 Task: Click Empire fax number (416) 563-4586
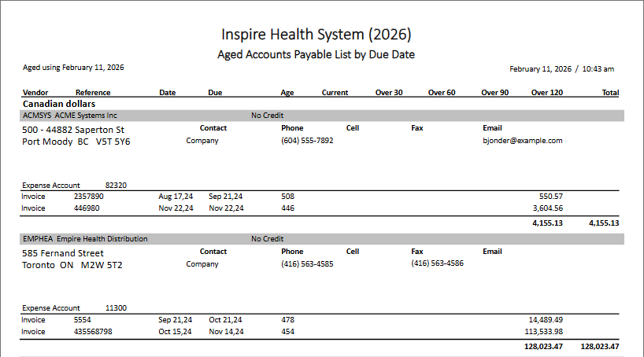438,263
